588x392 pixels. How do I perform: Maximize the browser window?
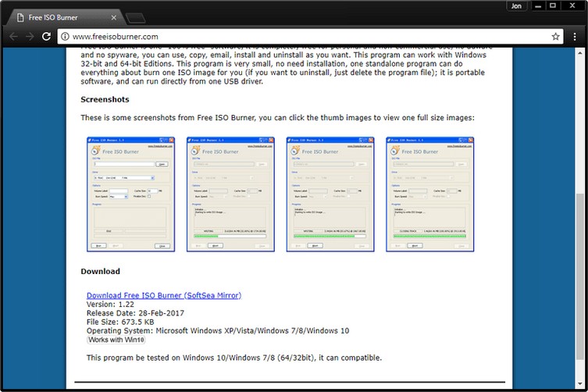click(x=553, y=6)
